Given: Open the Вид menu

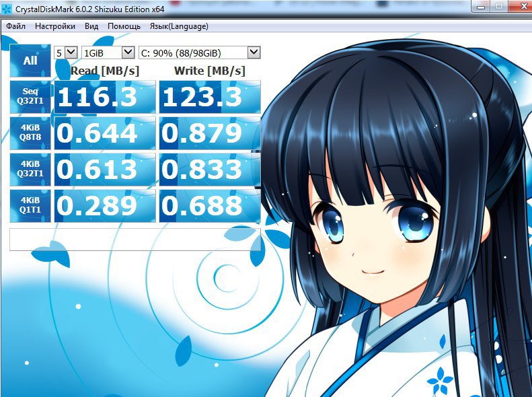Looking at the screenshot, I should click(91, 26).
